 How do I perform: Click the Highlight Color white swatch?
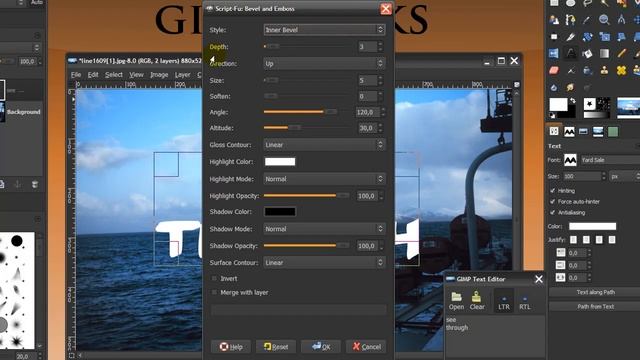[x=280, y=162]
